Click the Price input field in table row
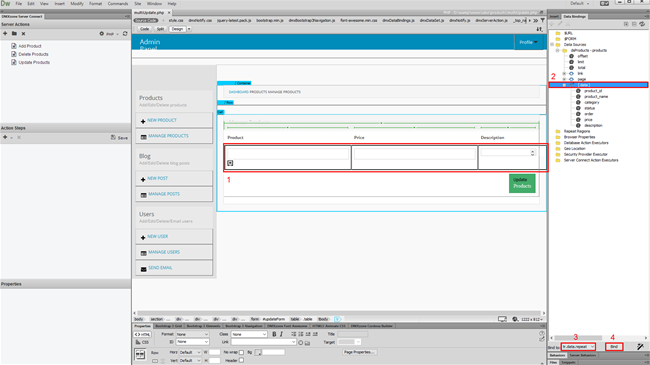Screen dimensions: 650x365 415,153
